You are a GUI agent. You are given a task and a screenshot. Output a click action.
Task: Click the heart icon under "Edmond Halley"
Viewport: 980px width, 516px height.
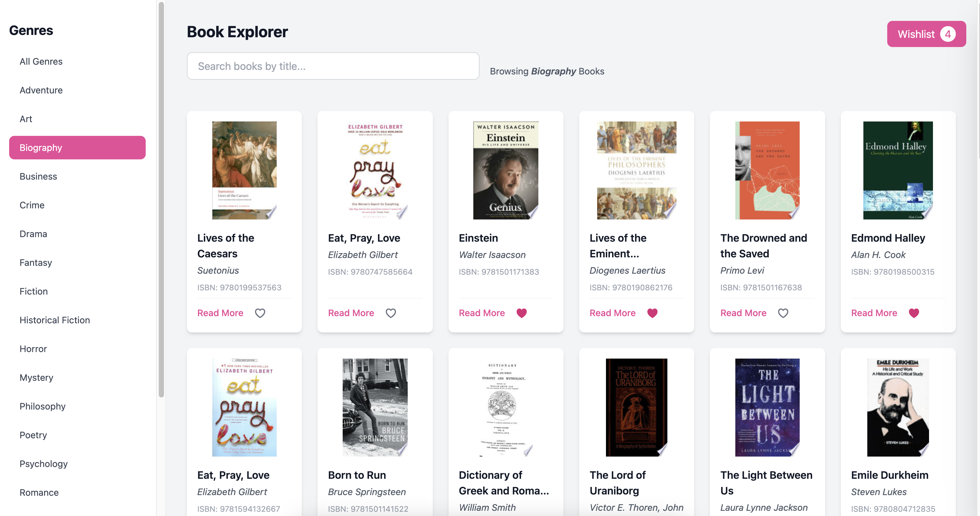914,313
